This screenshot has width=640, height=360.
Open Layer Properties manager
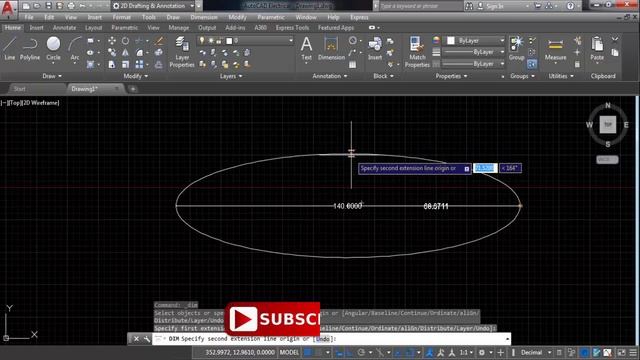pyautogui.click(x=182, y=51)
